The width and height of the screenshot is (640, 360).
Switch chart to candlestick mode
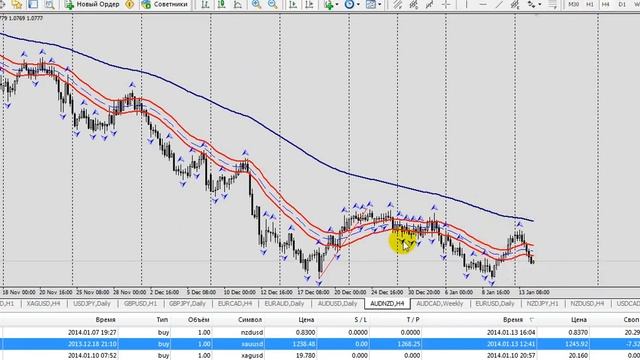[221, 4]
